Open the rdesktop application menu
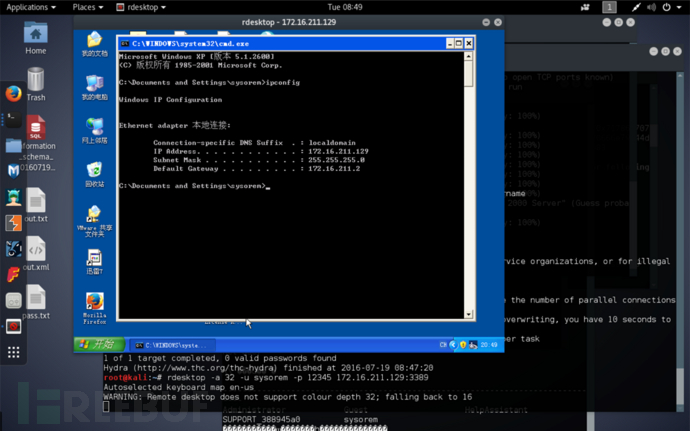This screenshot has height=431, width=690. (x=141, y=7)
